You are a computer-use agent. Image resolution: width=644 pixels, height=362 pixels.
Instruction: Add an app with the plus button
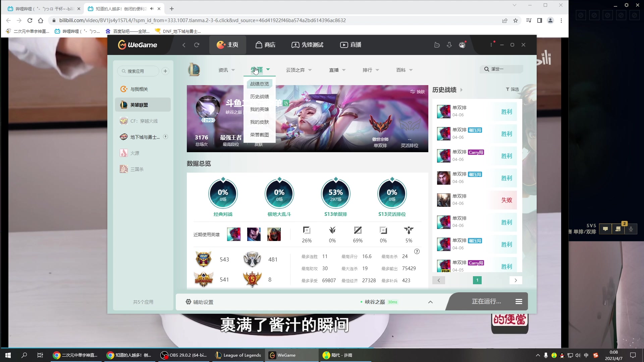[x=165, y=71]
